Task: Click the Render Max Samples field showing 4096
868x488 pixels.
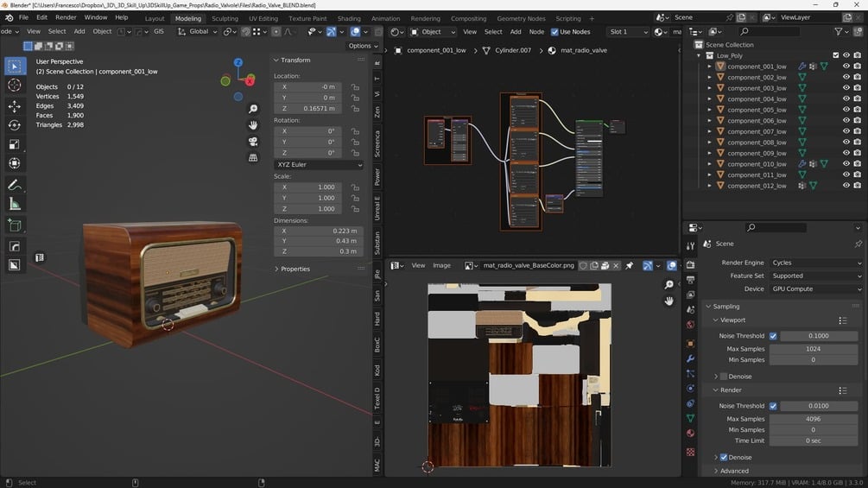Action: click(813, 419)
